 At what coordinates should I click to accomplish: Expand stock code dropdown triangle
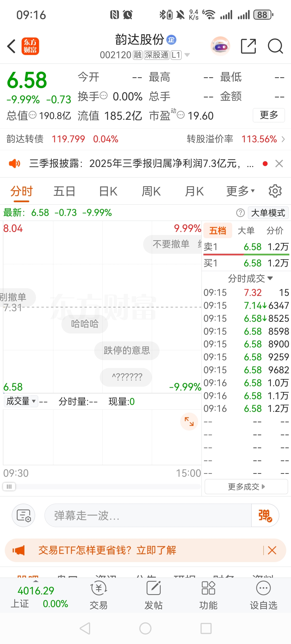[x=187, y=55]
